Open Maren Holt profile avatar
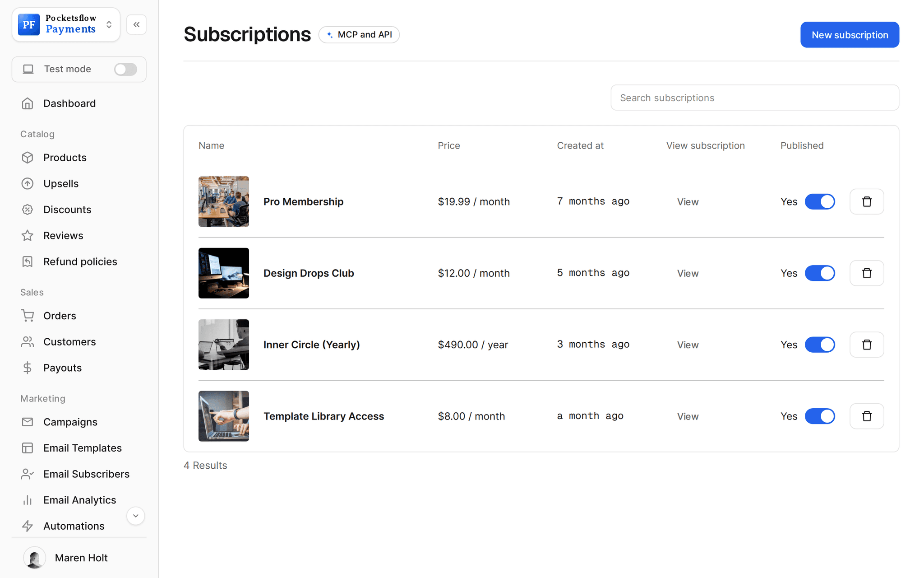The image size is (924, 578). pos(34,558)
